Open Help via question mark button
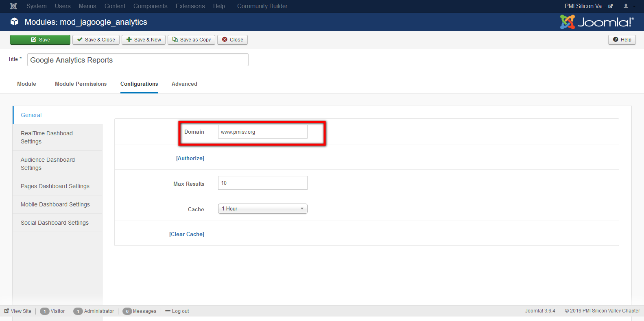Image resolution: width=644 pixels, height=321 pixels. [x=622, y=40]
